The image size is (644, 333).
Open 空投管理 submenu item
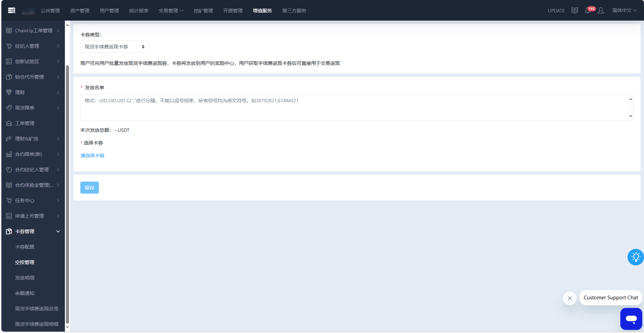[25, 262]
